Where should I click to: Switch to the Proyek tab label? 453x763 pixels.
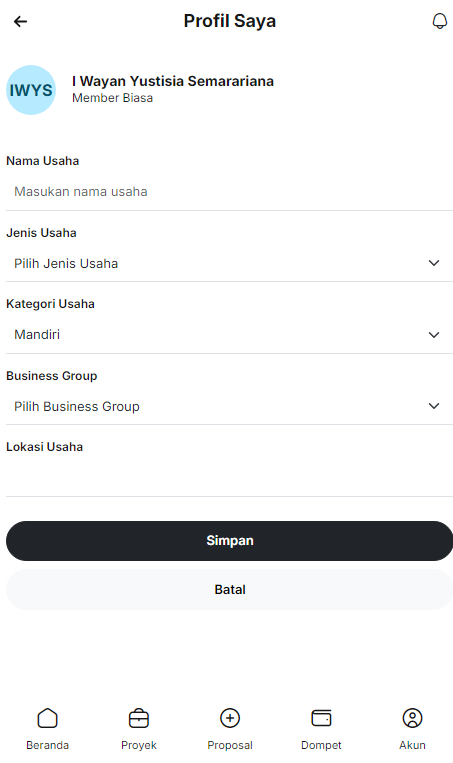pos(139,745)
